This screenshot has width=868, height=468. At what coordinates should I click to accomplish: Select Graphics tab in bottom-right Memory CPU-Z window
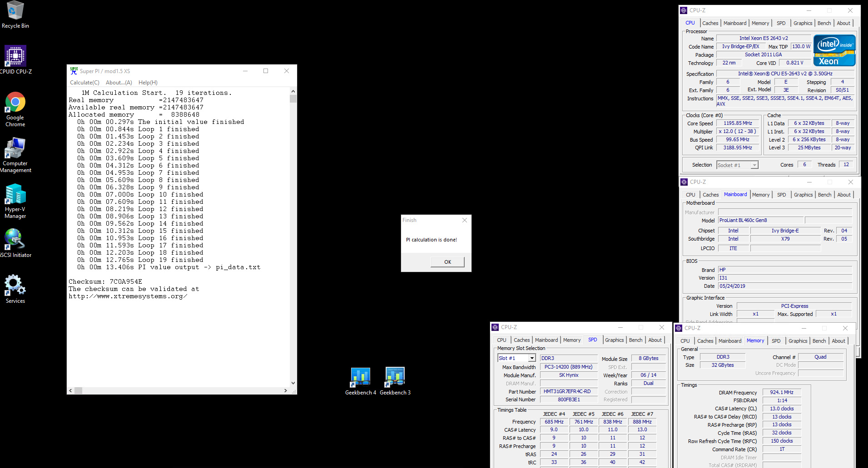798,341
